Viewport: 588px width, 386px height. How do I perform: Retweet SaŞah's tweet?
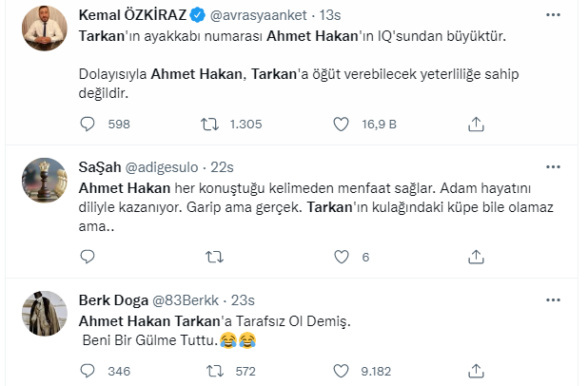point(214,257)
